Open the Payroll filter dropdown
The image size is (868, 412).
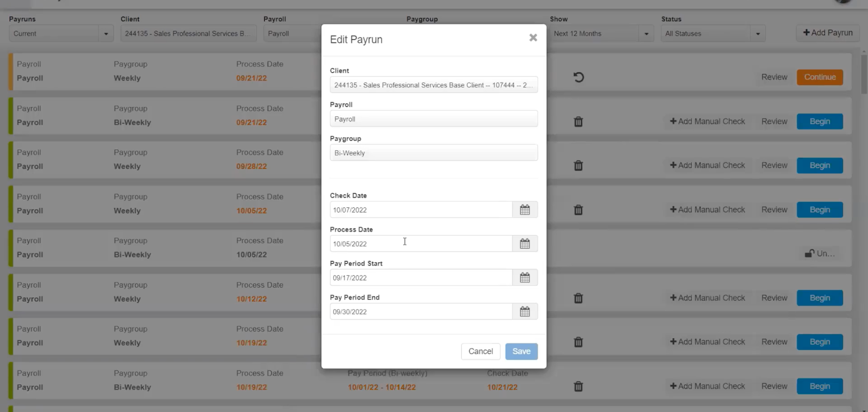pyautogui.click(x=293, y=34)
